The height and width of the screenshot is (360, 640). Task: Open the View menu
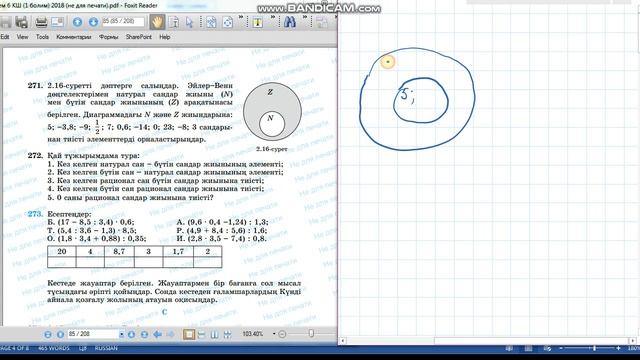[x=22, y=37]
